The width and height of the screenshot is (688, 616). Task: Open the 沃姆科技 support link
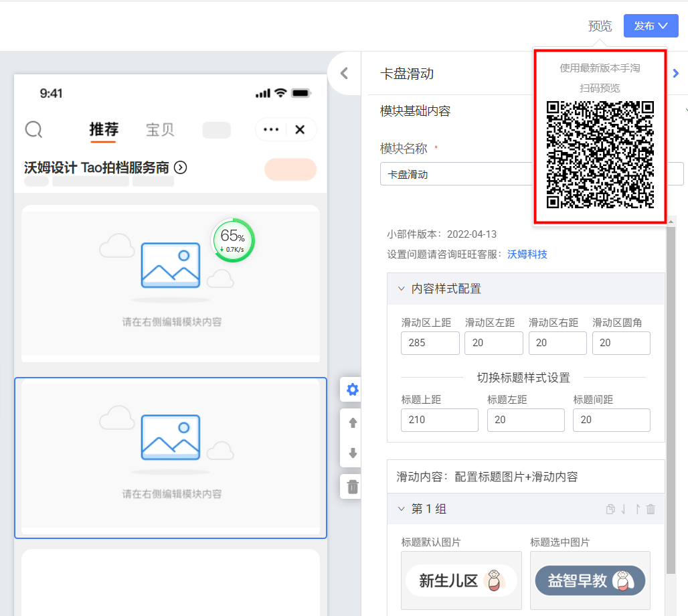point(527,254)
